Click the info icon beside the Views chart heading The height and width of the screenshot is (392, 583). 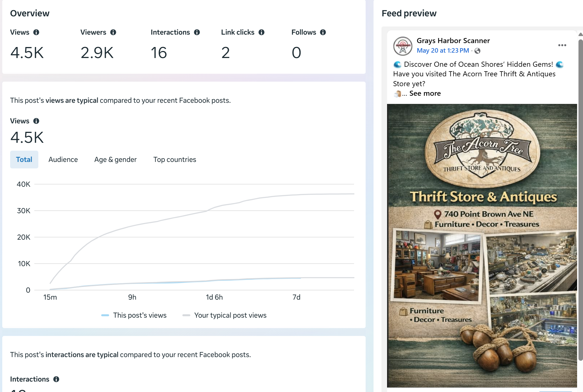pyautogui.click(x=36, y=121)
